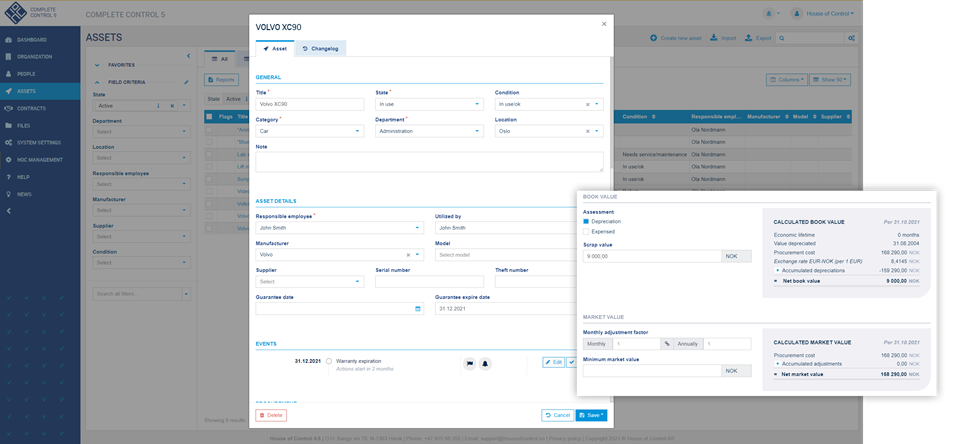Click into the Scrap value field
The height and width of the screenshot is (444, 959).
652,256
